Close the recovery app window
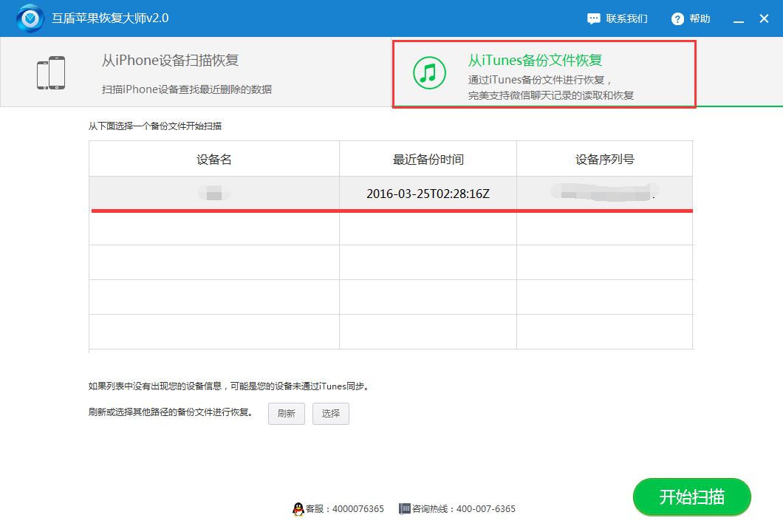Image resolution: width=783 pixels, height=532 pixels. pos(765,19)
